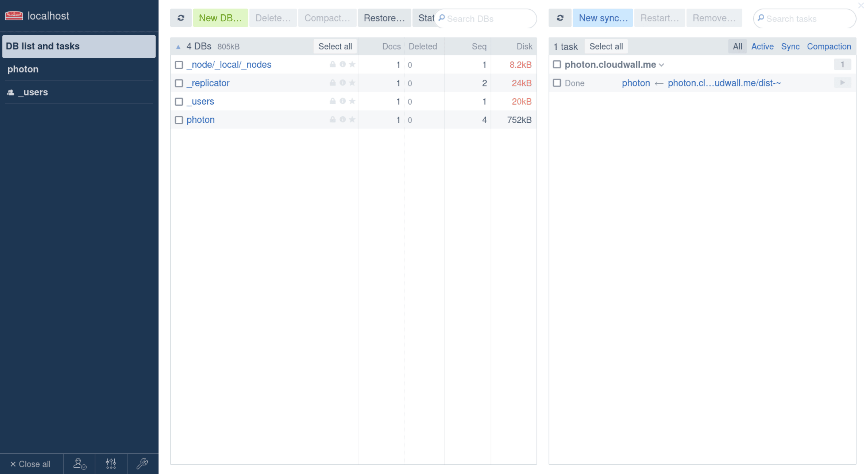
Task: Click the info icon in photon database row
Action: click(343, 119)
